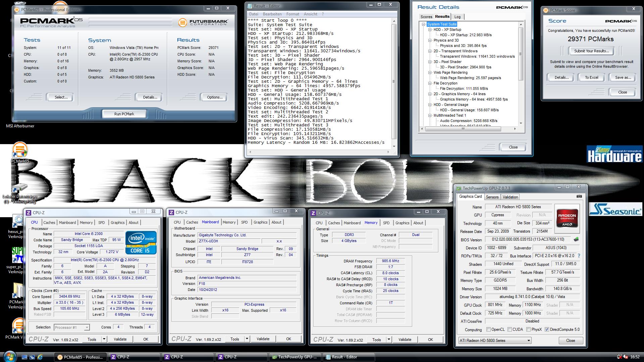Collapse the Physics and 3D node
The width and height of the screenshot is (644, 362).
(430, 40)
